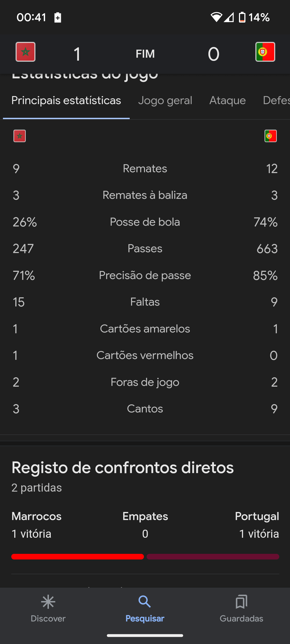Tap the Cartões vermelhos stat row
The width and height of the screenshot is (290, 644).
[x=145, y=356]
